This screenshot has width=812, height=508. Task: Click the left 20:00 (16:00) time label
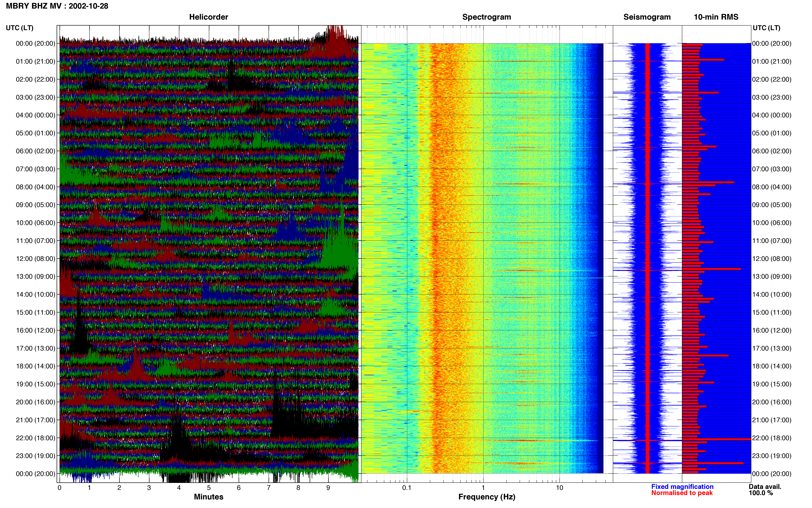pos(36,402)
